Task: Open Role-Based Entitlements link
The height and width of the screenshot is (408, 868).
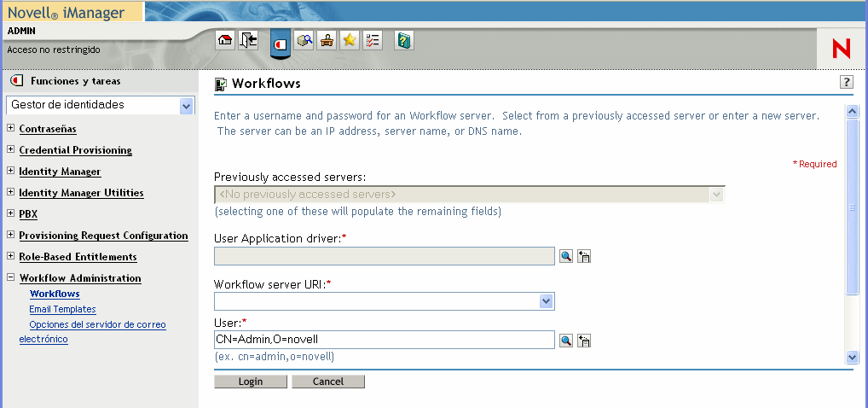Action: pyautogui.click(x=78, y=257)
